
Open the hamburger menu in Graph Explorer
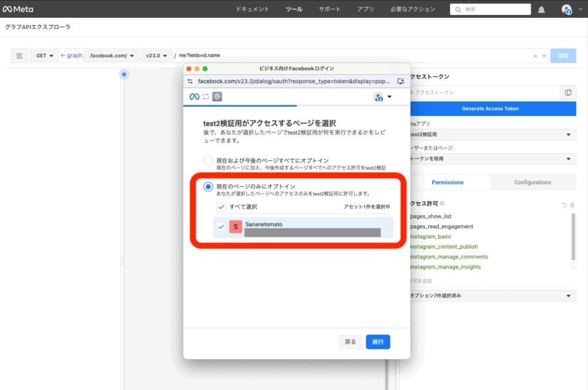point(19,56)
